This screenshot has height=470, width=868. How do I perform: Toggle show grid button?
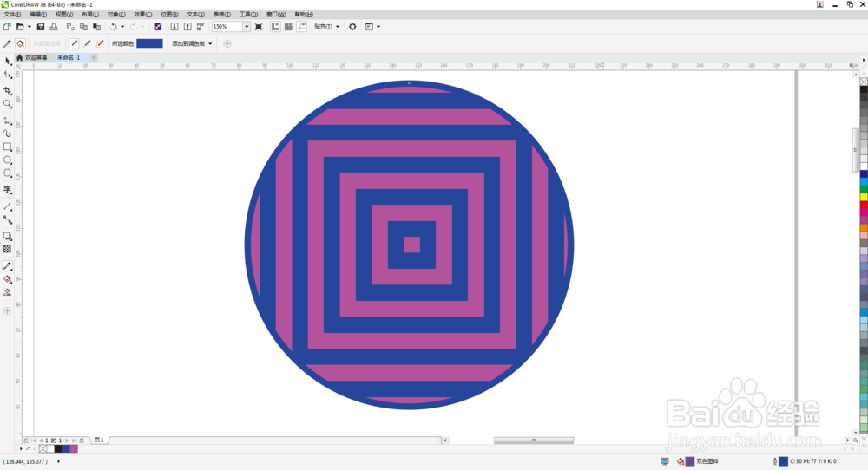288,27
